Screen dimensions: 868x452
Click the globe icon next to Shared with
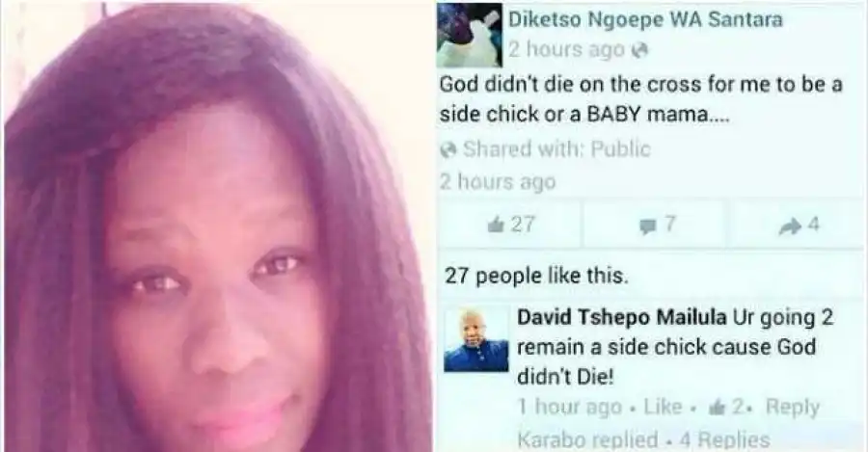pyautogui.click(x=448, y=149)
